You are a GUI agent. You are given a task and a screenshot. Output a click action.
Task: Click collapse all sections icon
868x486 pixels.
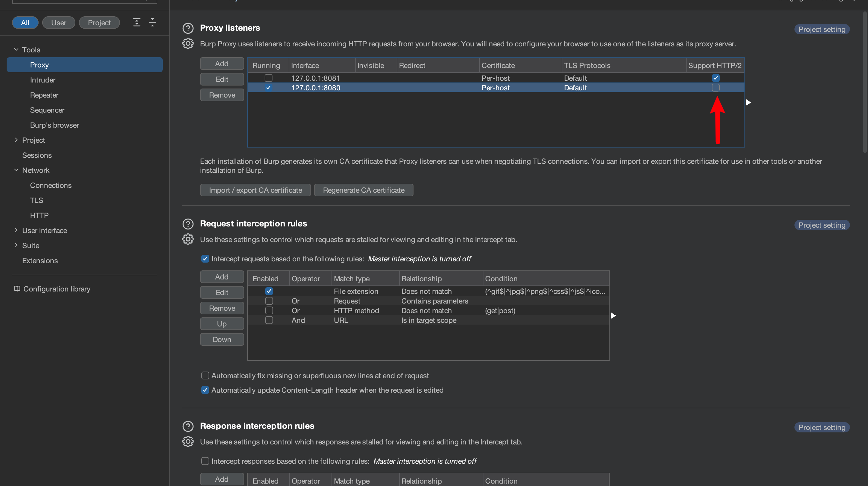pyautogui.click(x=152, y=23)
